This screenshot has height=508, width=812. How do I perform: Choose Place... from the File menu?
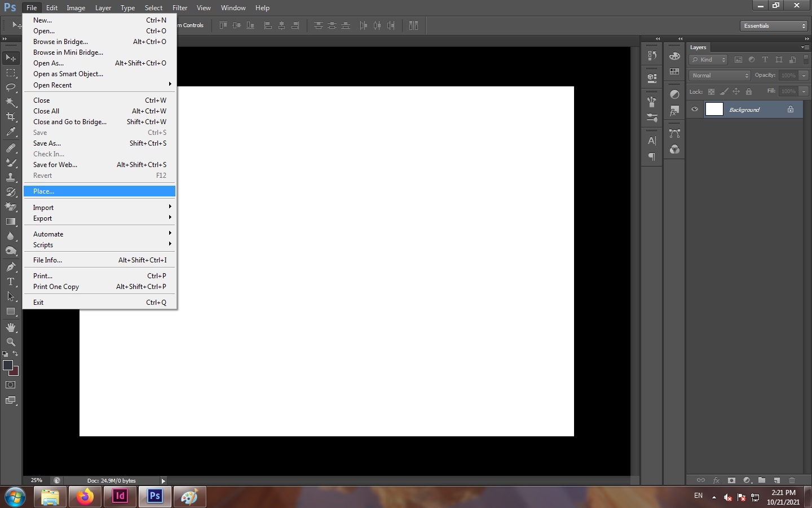pyautogui.click(x=43, y=191)
